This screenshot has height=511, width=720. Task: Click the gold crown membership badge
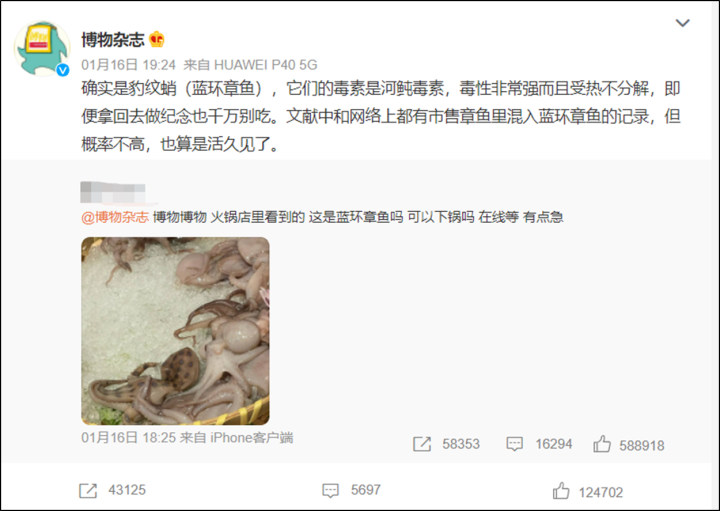157,39
